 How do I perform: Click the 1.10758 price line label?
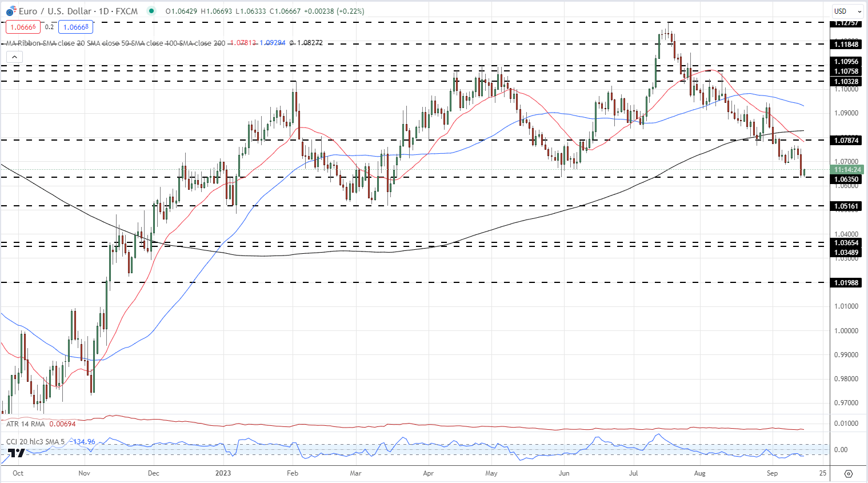coord(846,71)
